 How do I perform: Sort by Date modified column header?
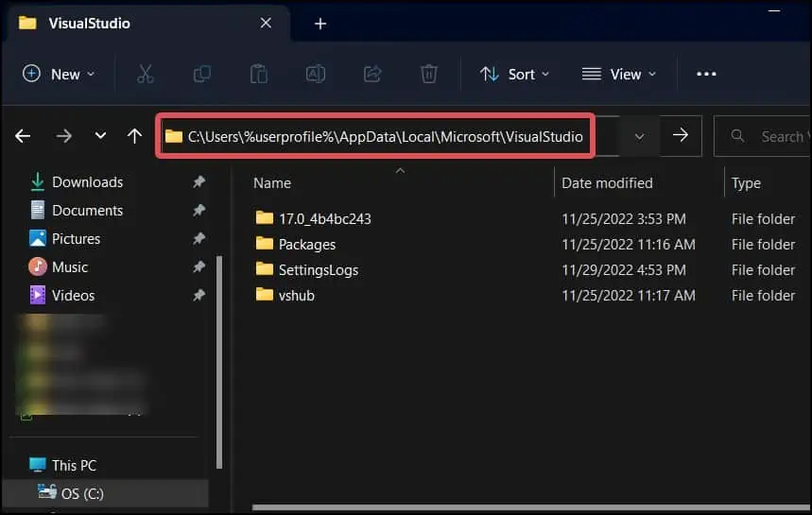click(607, 183)
